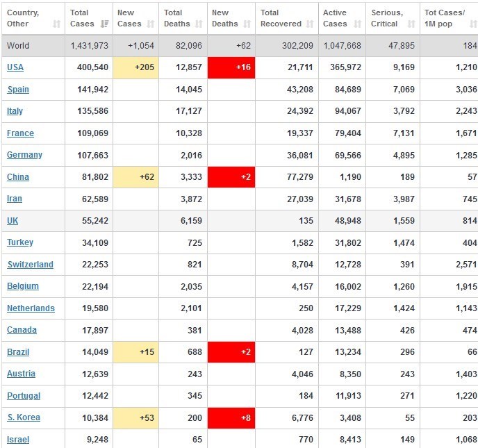The width and height of the screenshot is (478, 448).
Task: Click USA's red +16 new deaths cell
Action: [x=231, y=67]
